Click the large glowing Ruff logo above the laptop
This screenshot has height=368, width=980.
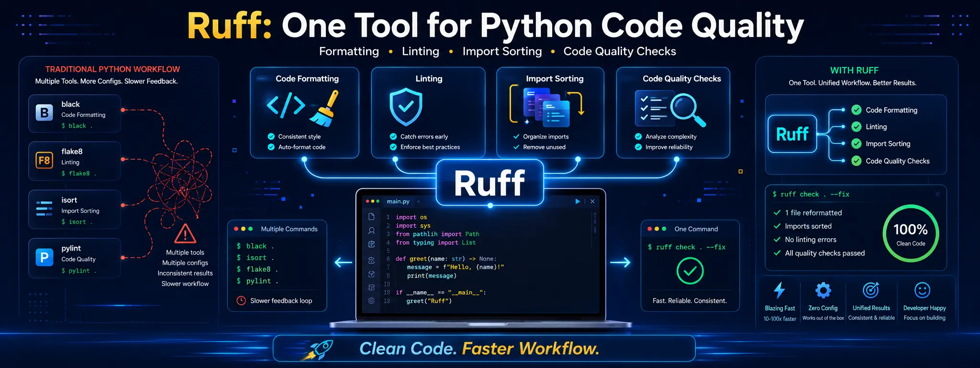tap(490, 183)
